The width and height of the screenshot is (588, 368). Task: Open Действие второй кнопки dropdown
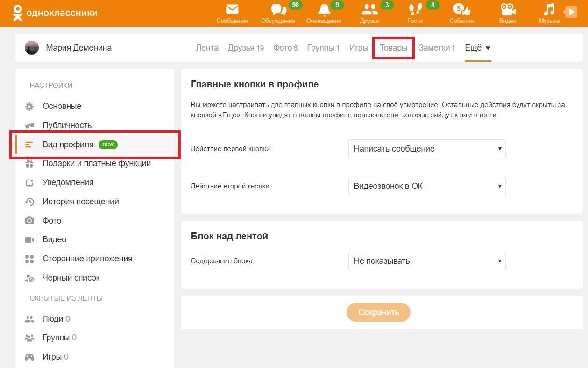point(427,186)
